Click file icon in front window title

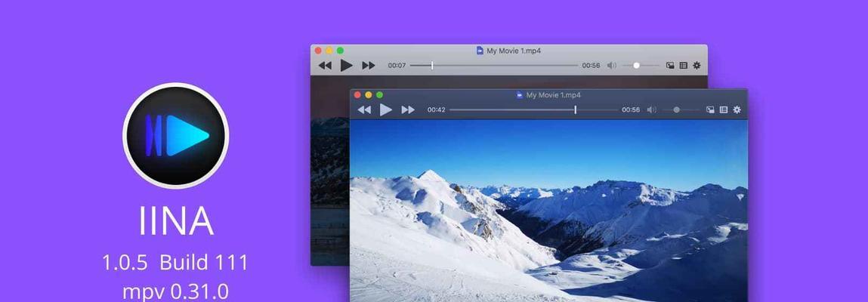[519, 95]
